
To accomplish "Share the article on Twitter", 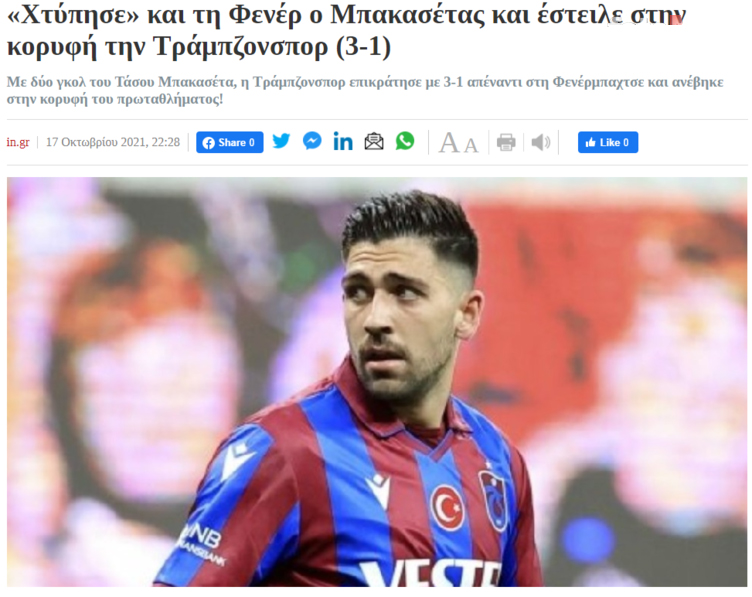I will click(282, 141).
